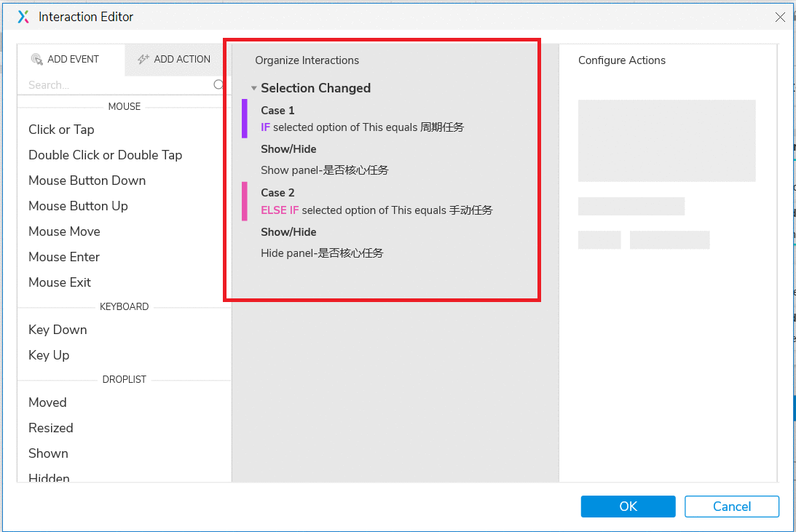Add the Moved event
The width and height of the screenshot is (796, 532).
(x=48, y=402)
